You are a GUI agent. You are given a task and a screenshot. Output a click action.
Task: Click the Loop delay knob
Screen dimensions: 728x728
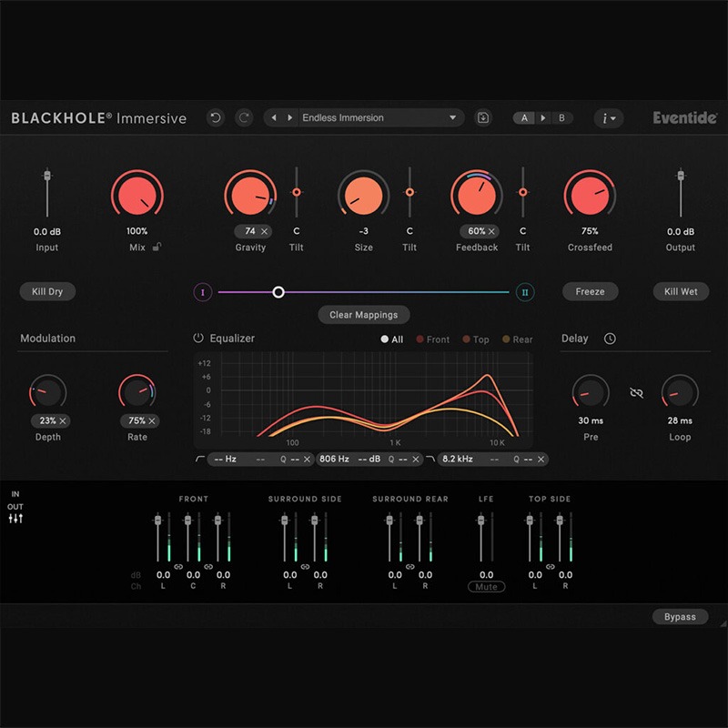pyautogui.click(x=680, y=392)
